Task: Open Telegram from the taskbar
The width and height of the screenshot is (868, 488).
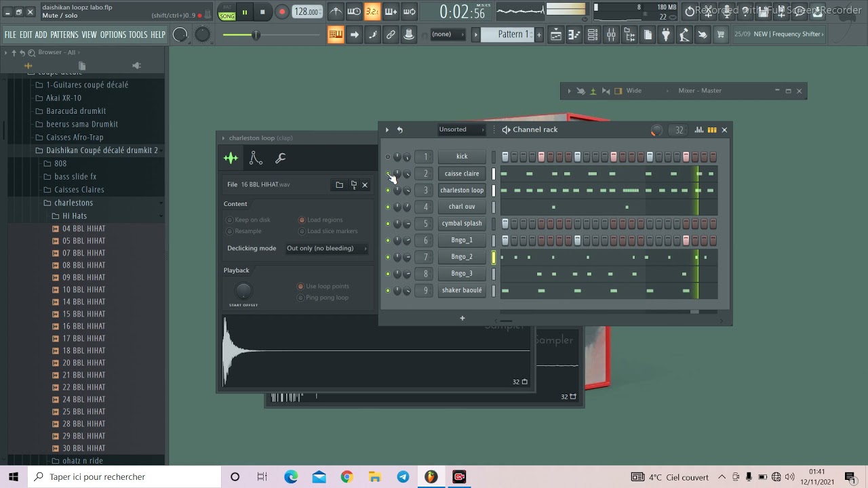Action: (403, 477)
